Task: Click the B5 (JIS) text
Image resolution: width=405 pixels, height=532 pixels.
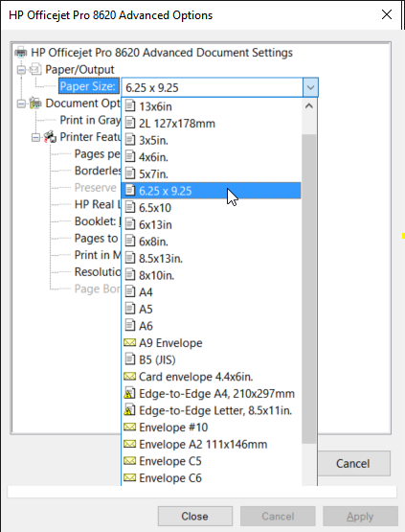Action: (x=157, y=359)
